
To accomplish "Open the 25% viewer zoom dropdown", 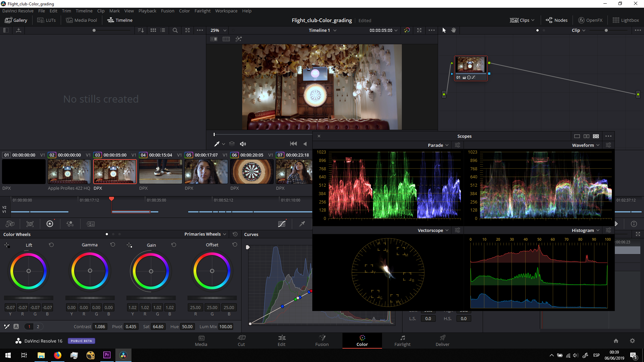I will click(219, 30).
